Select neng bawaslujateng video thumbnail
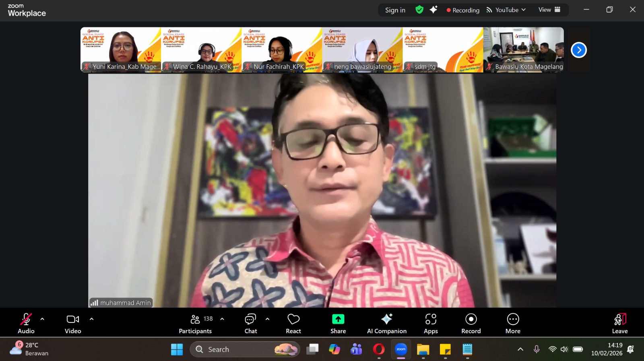Image resolution: width=644 pixels, height=361 pixels. [x=362, y=50]
